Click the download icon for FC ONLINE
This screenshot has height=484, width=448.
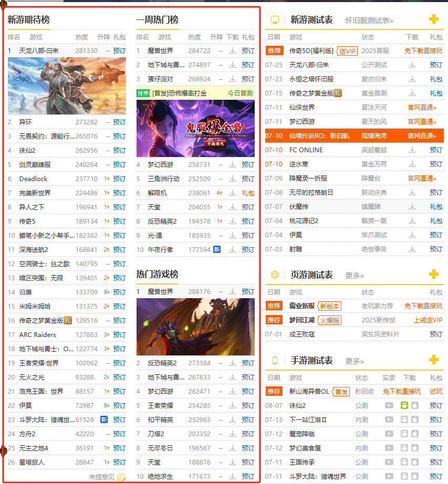pyautogui.click(x=412, y=150)
